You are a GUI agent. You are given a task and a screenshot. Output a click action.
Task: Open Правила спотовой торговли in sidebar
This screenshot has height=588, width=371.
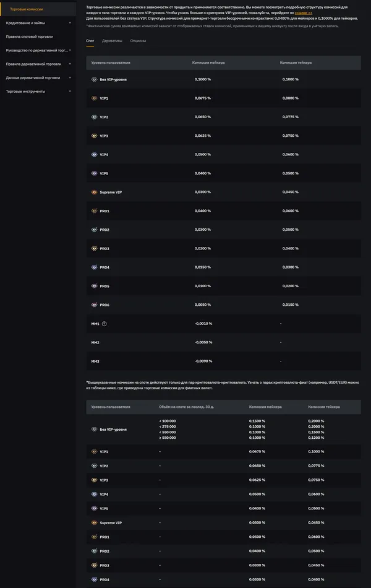29,37
